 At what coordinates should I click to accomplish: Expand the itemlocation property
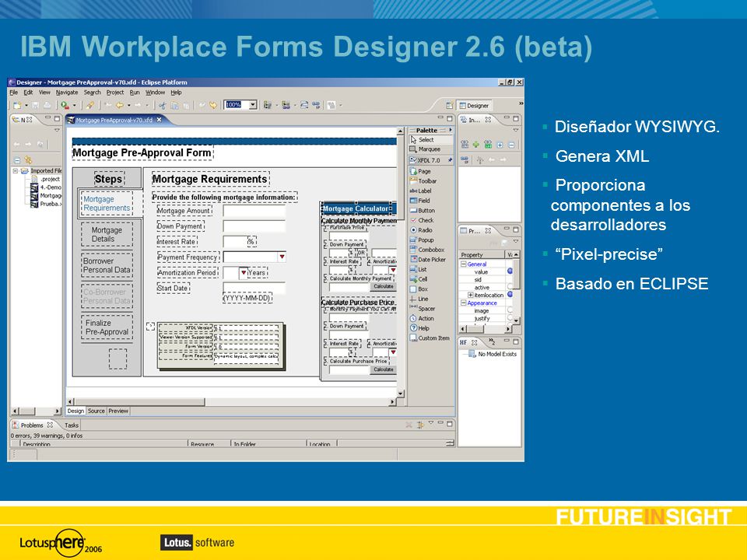(x=471, y=296)
